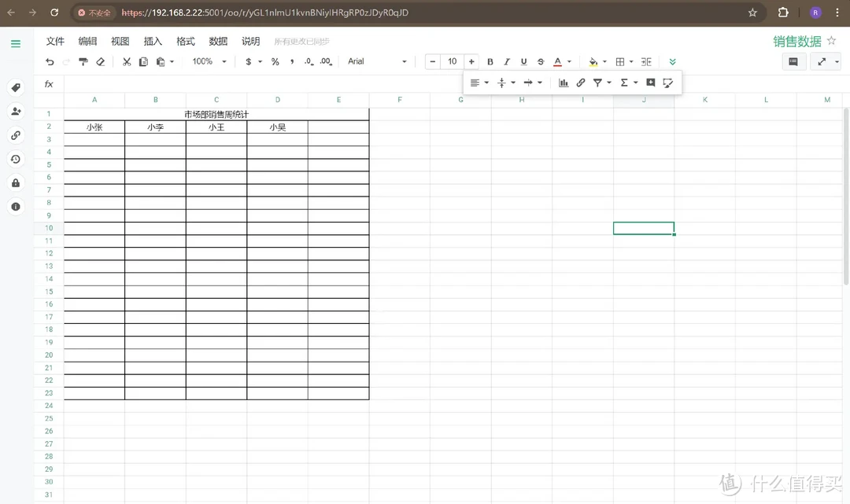Click the rightmost popup toolbar icon

[668, 83]
